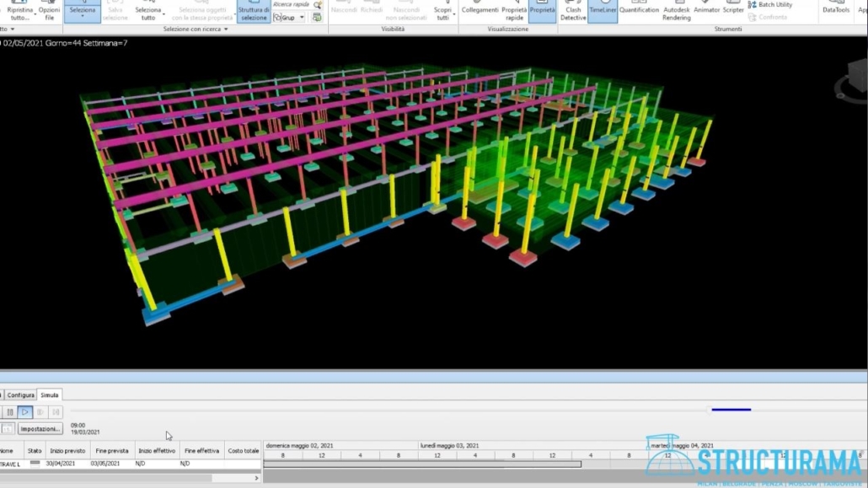Screen dimensions: 868x488
Task: Click the Ripristina tutto button
Action: [20, 11]
